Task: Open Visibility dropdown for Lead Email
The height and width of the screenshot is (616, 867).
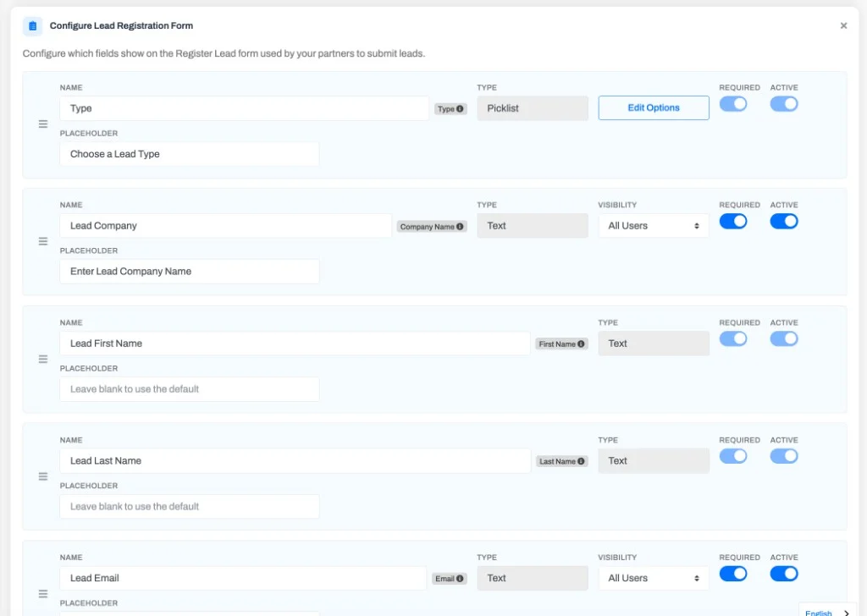Action: 654,578
